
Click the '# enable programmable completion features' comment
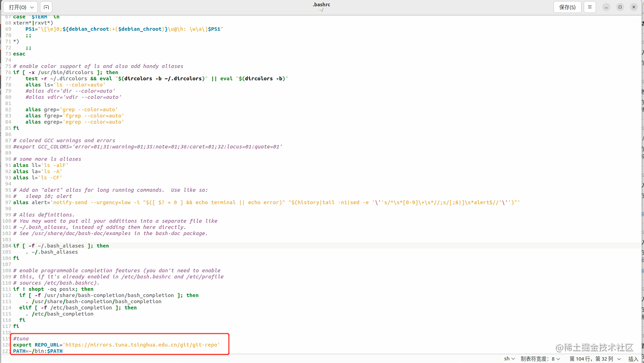[117, 271]
